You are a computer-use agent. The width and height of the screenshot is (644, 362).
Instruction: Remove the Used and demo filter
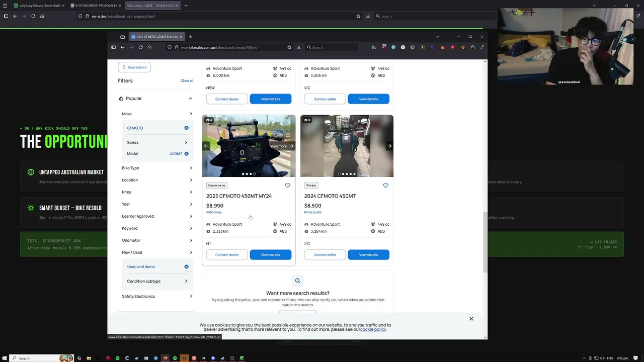[186, 267]
